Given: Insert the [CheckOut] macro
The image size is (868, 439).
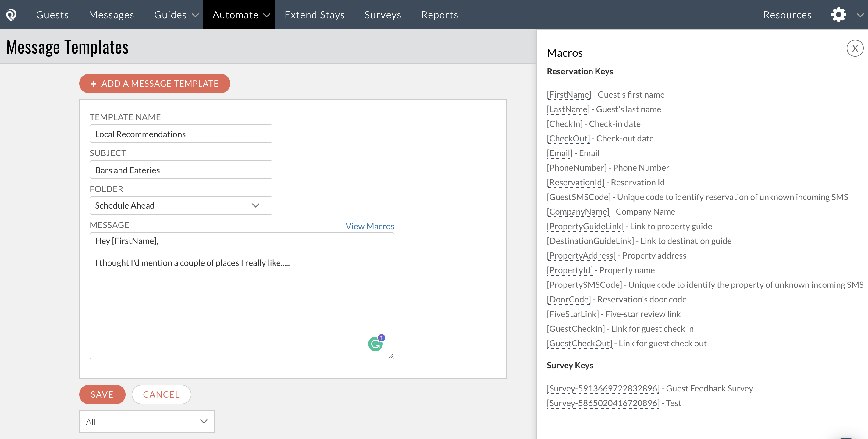Looking at the screenshot, I should point(568,139).
